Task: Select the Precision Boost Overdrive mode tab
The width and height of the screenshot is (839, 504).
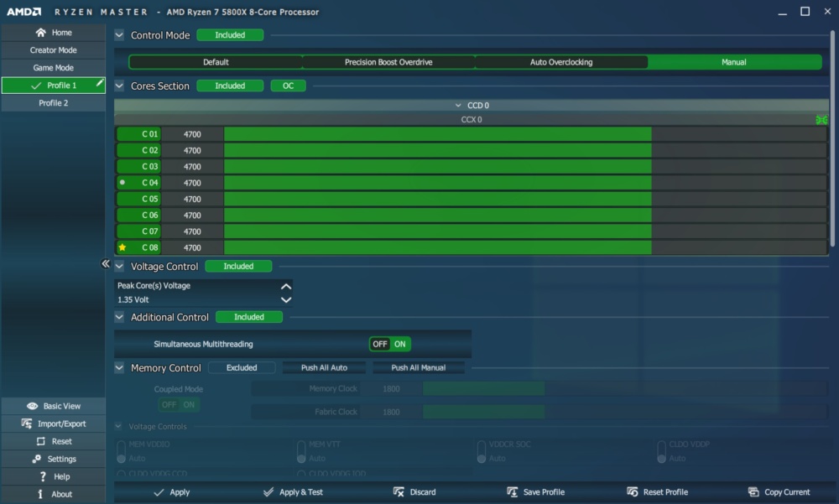Action: pos(388,62)
